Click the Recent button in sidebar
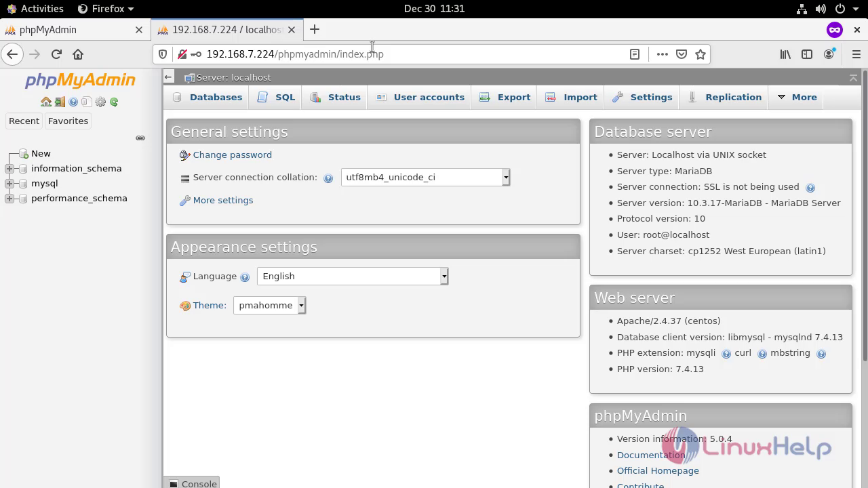 [x=24, y=121]
